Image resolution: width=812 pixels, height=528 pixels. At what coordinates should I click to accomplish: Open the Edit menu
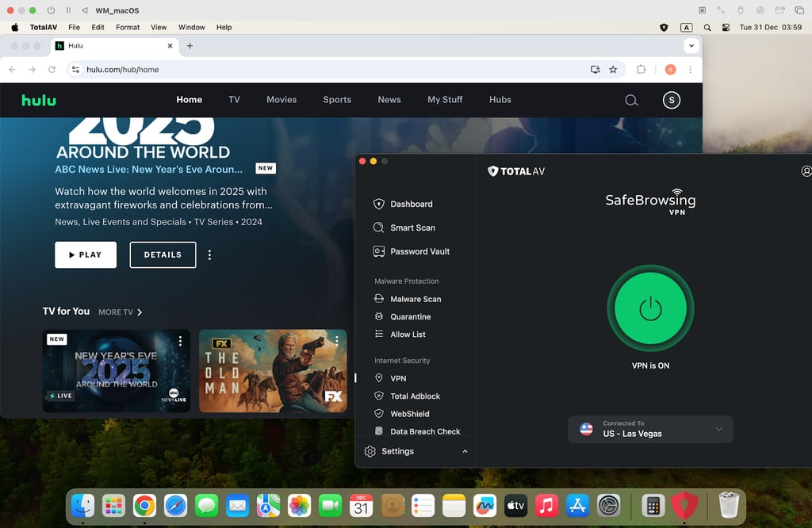coord(98,27)
